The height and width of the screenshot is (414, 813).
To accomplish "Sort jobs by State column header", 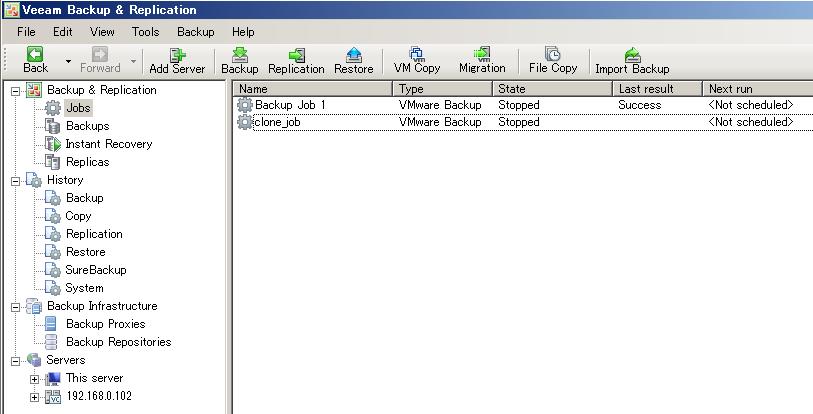I will [552, 89].
